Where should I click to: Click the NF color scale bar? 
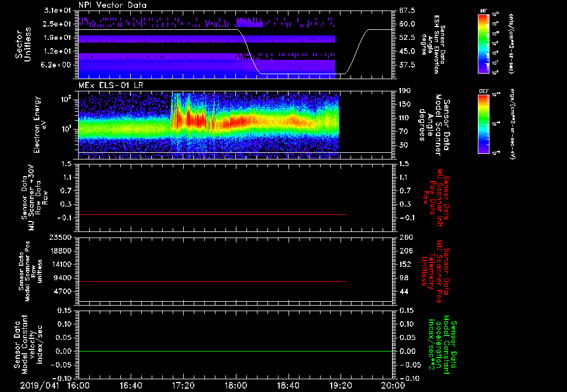(x=482, y=44)
